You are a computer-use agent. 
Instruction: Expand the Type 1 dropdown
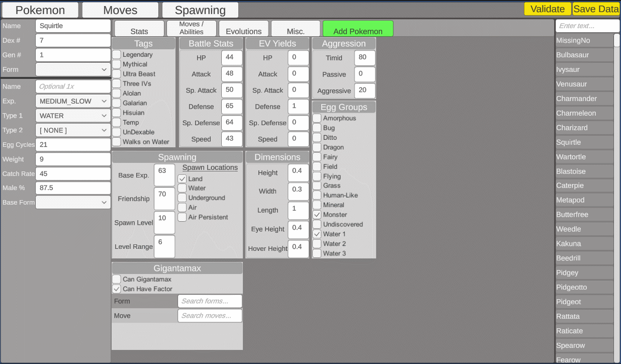73,116
